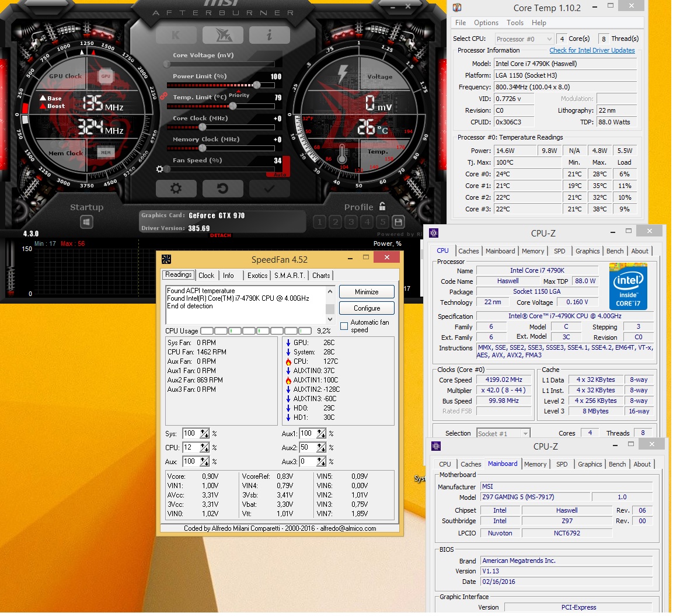Click the CPU fan speed percentage stepper
673x616 pixels.
coord(204,447)
